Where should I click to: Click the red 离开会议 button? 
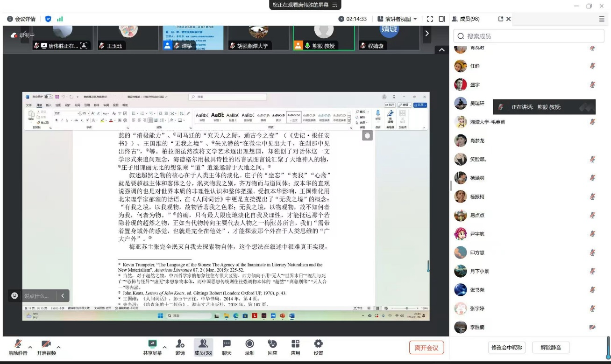(426, 348)
